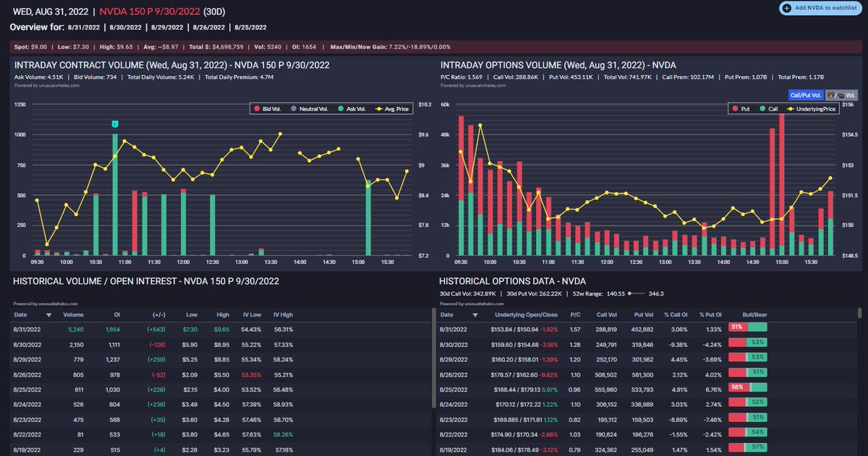Sort by Date using the arrow in contract table
868x456 pixels.
click(x=49, y=315)
